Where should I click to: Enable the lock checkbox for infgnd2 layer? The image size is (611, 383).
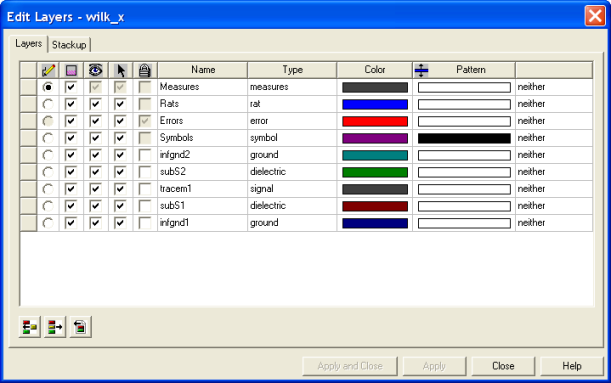145,155
